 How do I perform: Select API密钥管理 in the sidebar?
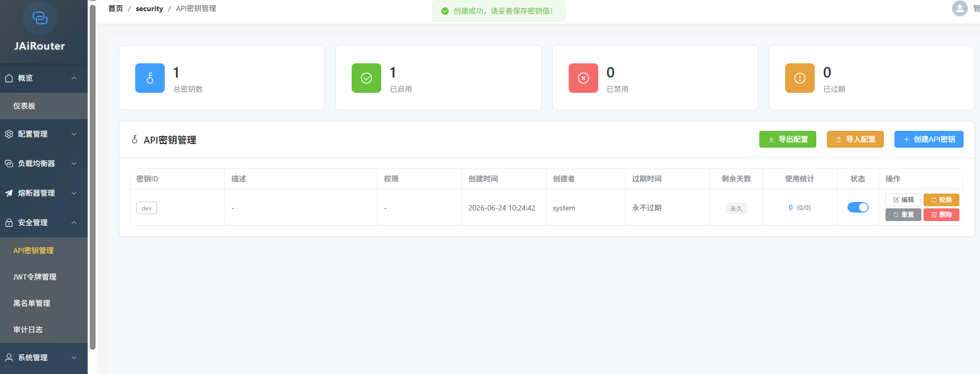[x=44, y=251]
